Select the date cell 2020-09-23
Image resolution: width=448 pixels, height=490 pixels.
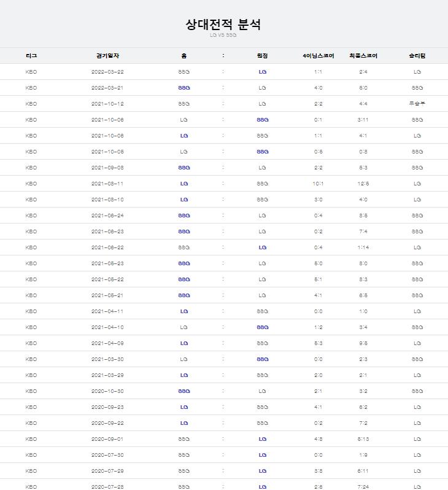coord(107,407)
